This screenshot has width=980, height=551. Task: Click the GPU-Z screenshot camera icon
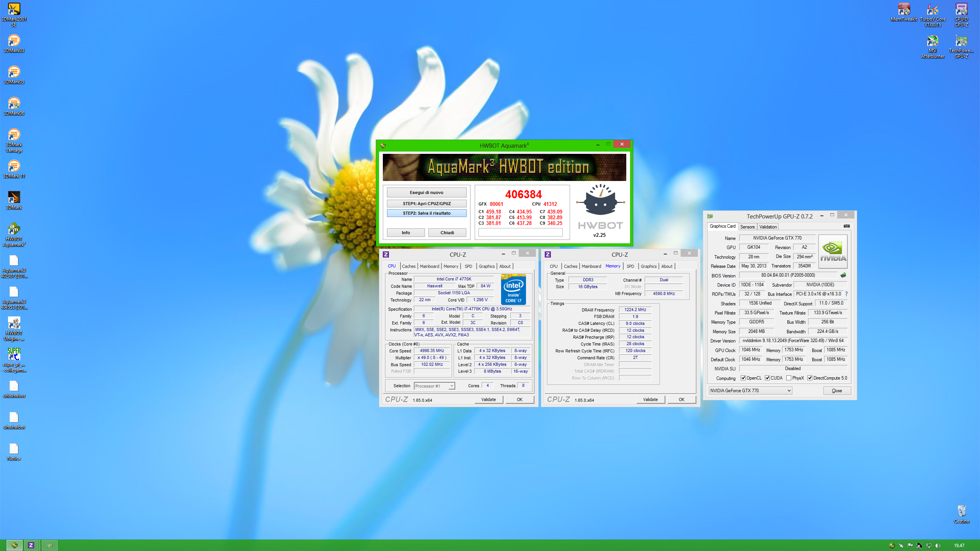pyautogui.click(x=847, y=226)
